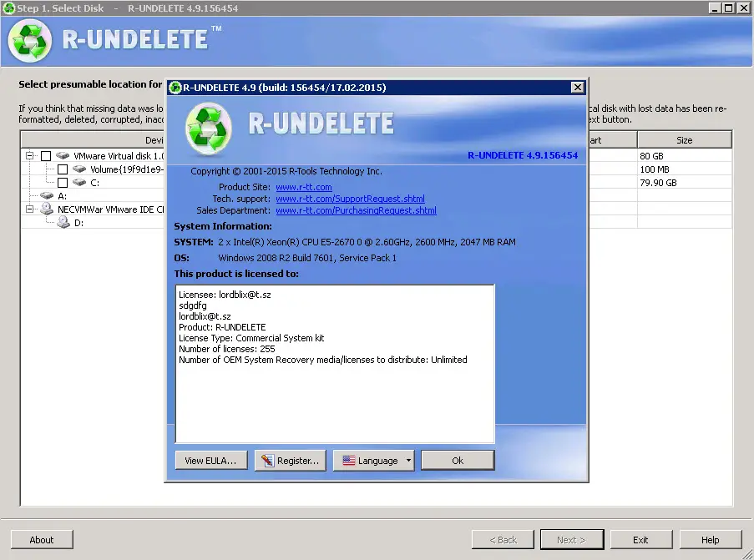Select the A: row in device tree
Screen dimensions: 754x560
coord(62,196)
